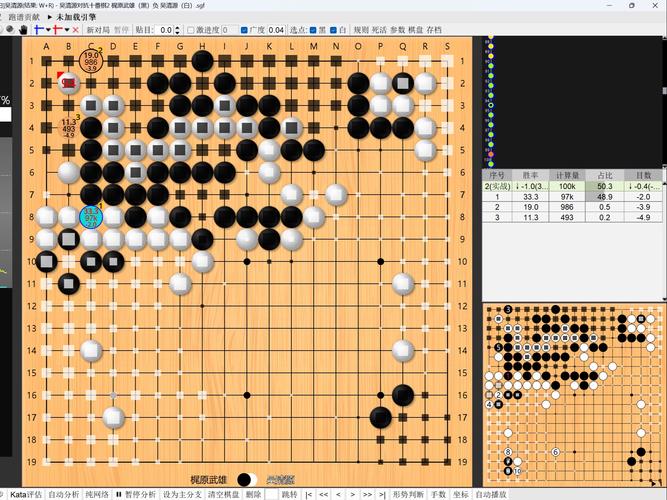
Task: Click cyan candidate move 33.3 at C8
Action: coord(91,217)
